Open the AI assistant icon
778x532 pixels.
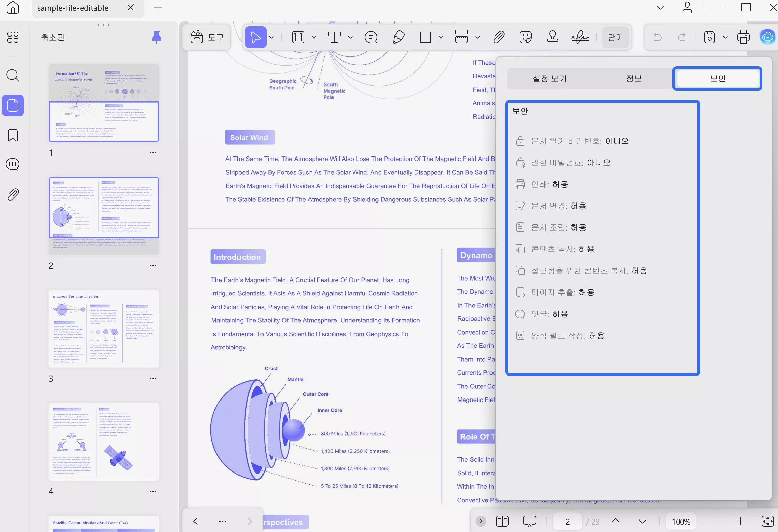[x=767, y=37]
